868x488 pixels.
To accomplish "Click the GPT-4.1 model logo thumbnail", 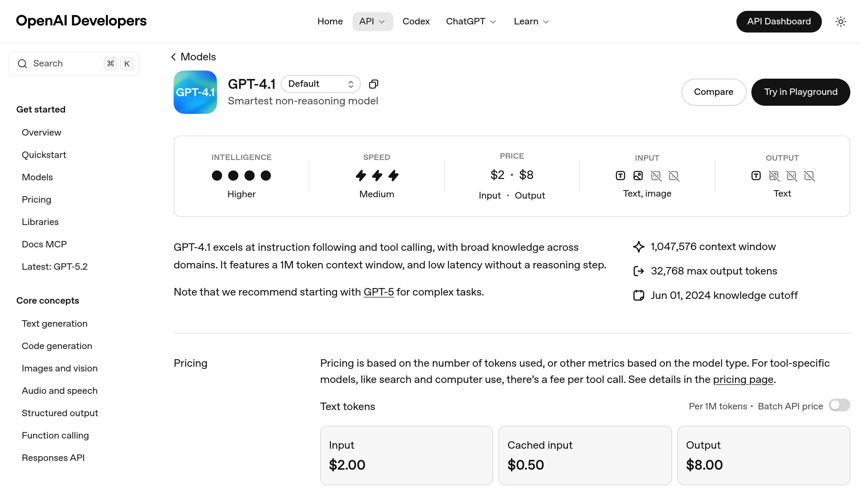I will pos(195,92).
